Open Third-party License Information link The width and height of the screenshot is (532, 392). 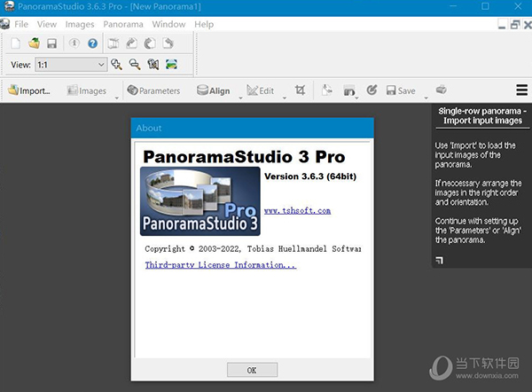[x=220, y=265]
